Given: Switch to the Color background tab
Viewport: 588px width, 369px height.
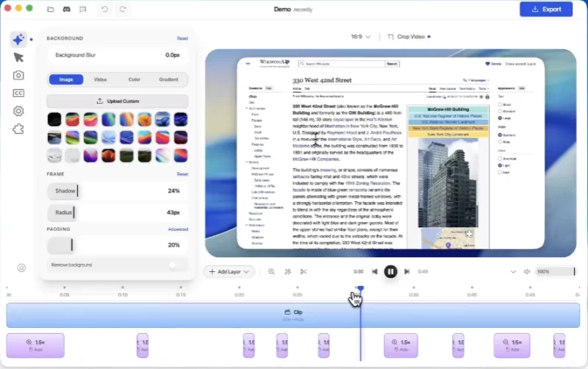Looking at the screenshot, I should click(x=135, y=79).
